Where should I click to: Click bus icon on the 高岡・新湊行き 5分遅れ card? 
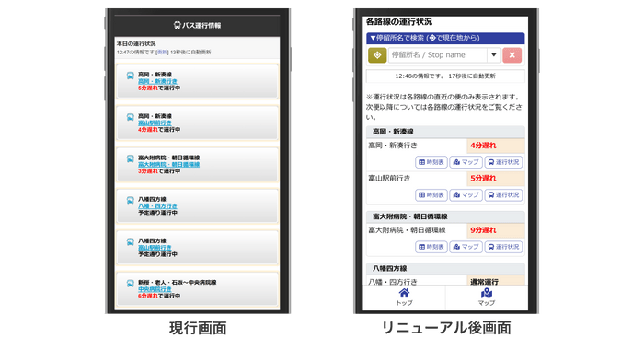pos(131,76)
